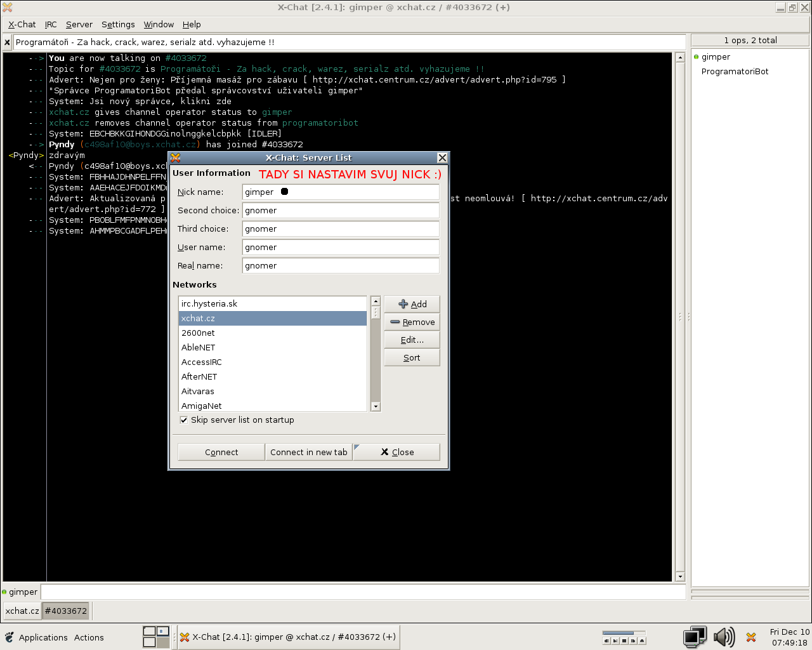Switch to the xchat.cz tab
Viewport: 812px width, 650px height.
click(22, 611)
